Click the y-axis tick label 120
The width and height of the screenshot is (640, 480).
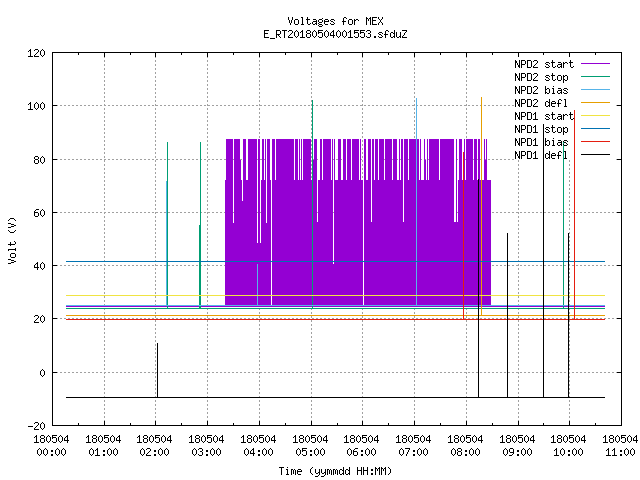pyautogui.click(x=36, y=53)
